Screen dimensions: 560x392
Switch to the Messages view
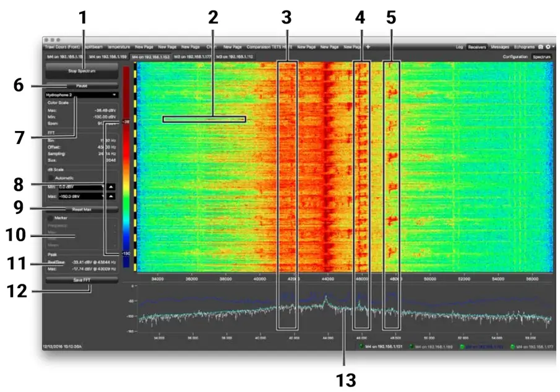499,47
